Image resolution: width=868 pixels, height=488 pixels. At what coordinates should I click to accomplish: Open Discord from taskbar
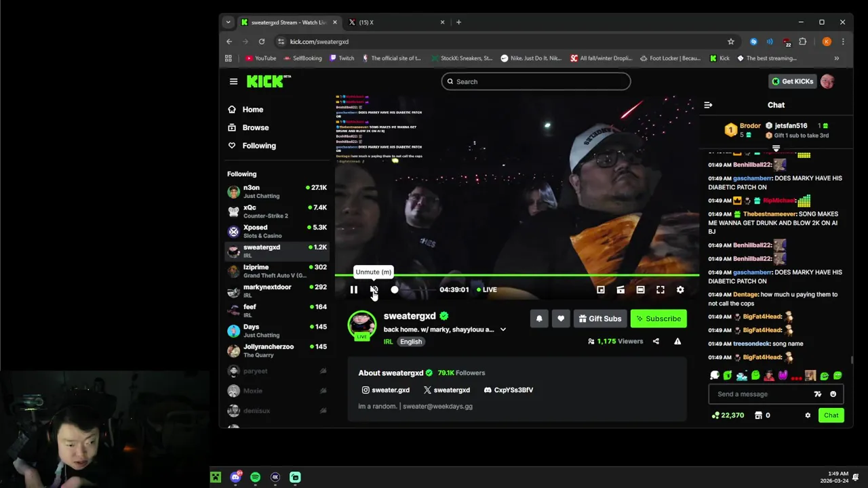[x=235, y=477]
